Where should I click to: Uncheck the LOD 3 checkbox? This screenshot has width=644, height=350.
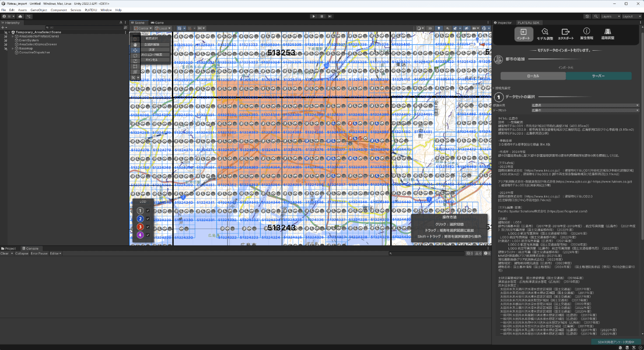click(148, 227)
